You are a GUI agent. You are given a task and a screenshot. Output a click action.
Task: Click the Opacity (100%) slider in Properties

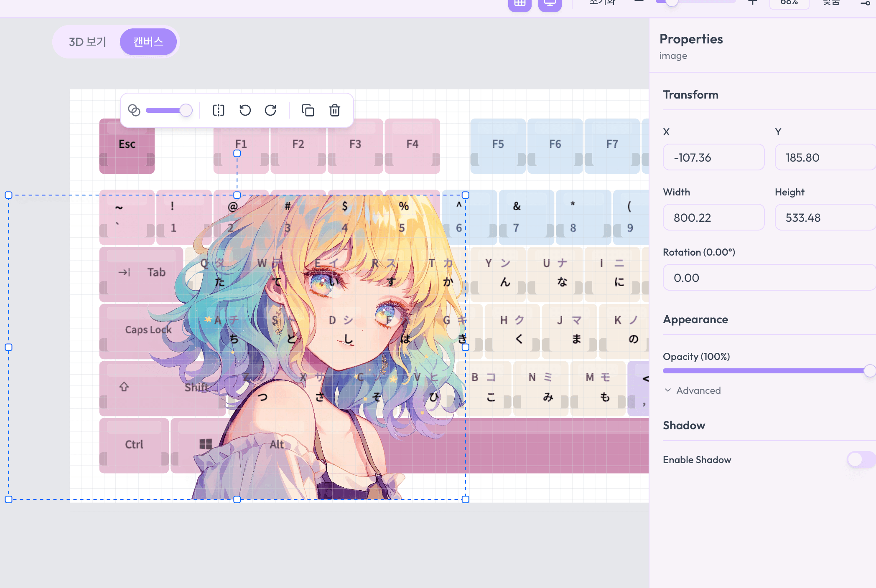pos(769,371)
